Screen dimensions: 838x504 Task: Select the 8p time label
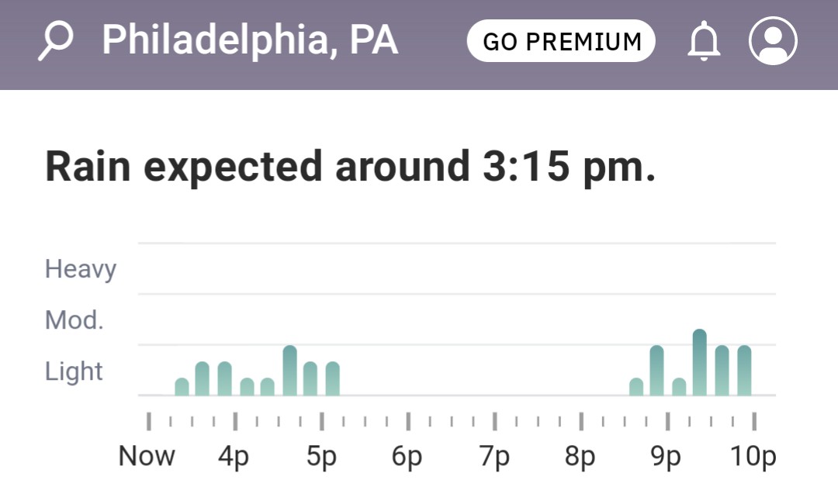(580, 457)
